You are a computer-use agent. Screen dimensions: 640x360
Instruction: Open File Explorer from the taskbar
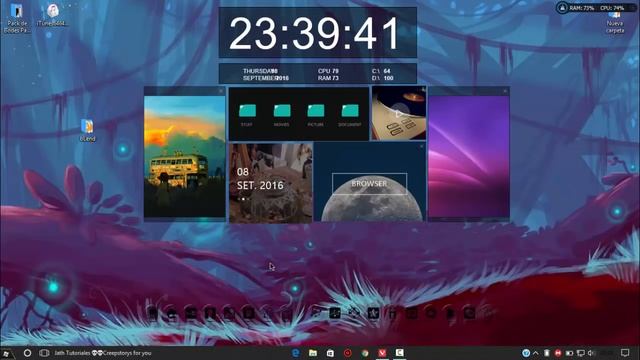pos(313,353)
